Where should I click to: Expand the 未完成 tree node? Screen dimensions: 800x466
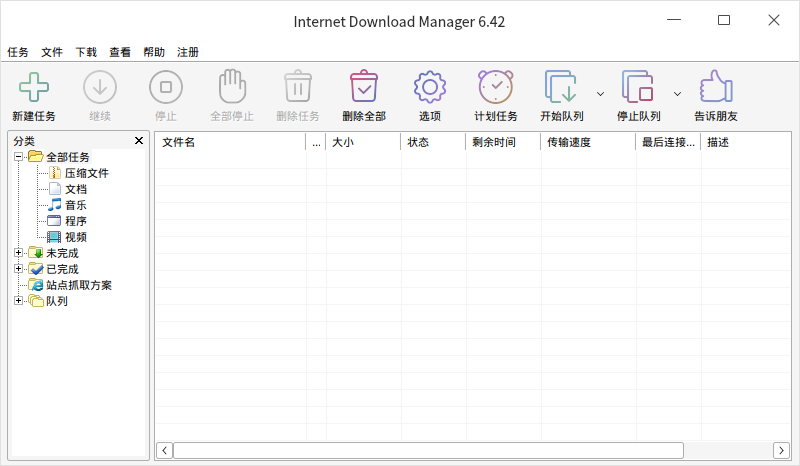tap(18, 253)
